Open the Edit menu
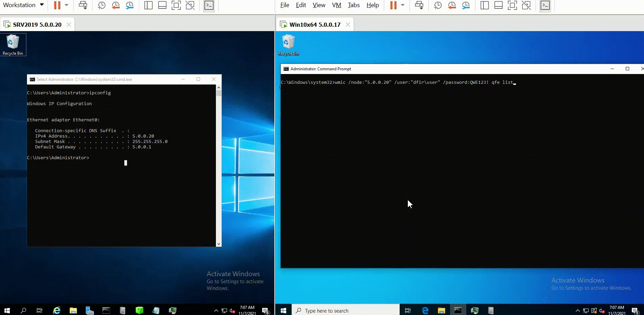Screen dimensions: 644x315 (x=301, y=5)
